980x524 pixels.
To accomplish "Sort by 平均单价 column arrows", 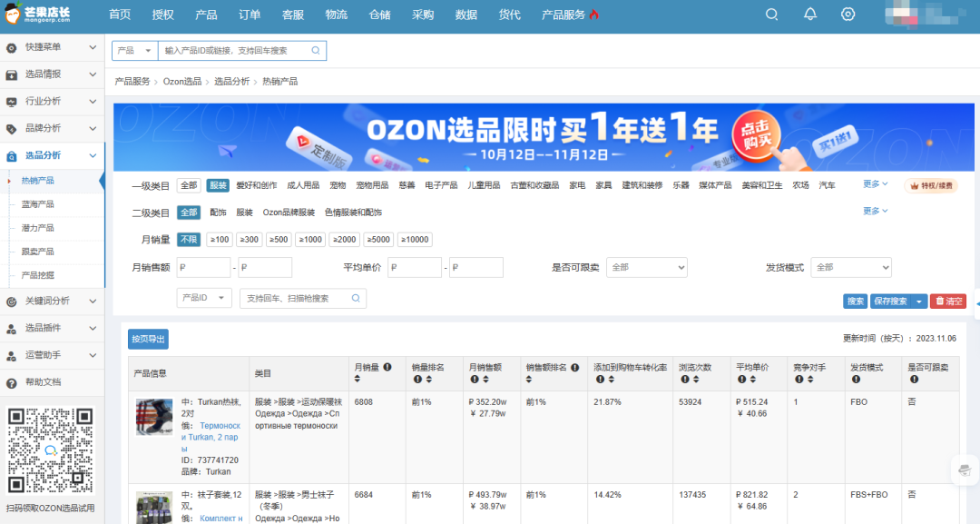I will click(753, 379).
